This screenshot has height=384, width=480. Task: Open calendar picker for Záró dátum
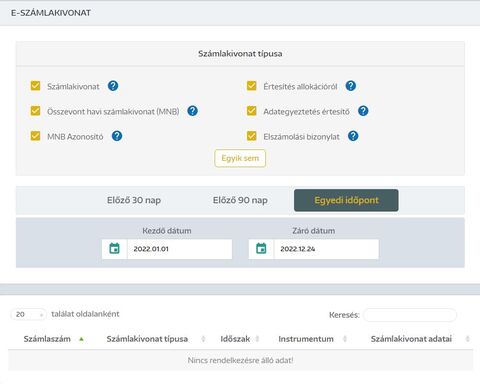click(261, 249)
